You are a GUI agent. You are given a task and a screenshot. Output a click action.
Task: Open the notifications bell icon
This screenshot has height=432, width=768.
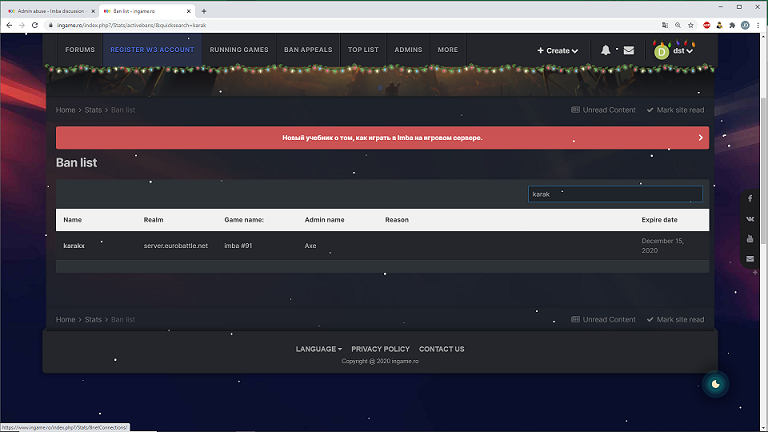(605, 50)
